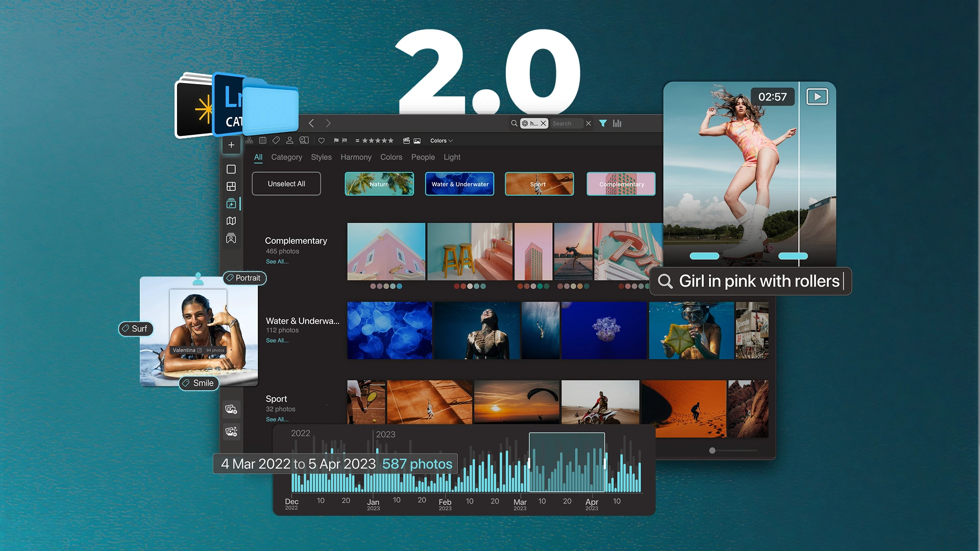Click the Surf keyword tag

point(136,329)
